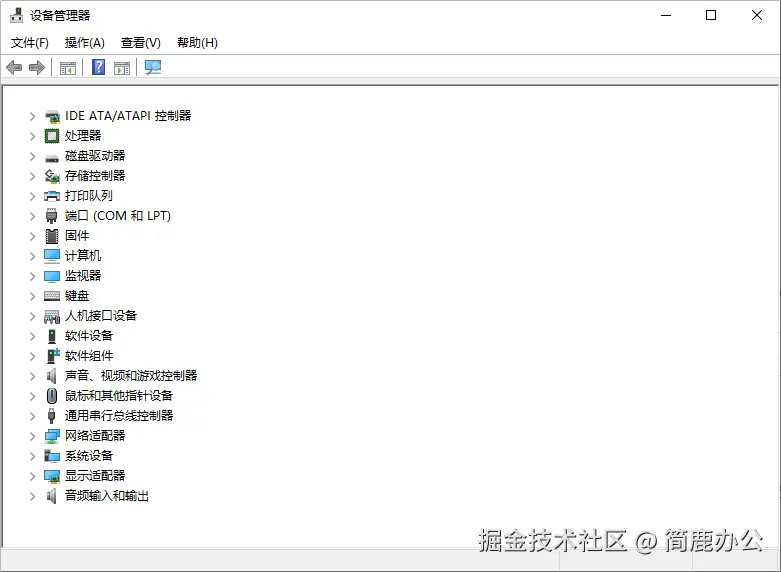This screenshot has width=781, height=572.
Task: Click the IDE ATA/ATAPI 控制器 device icon
Action: (52, 117)
